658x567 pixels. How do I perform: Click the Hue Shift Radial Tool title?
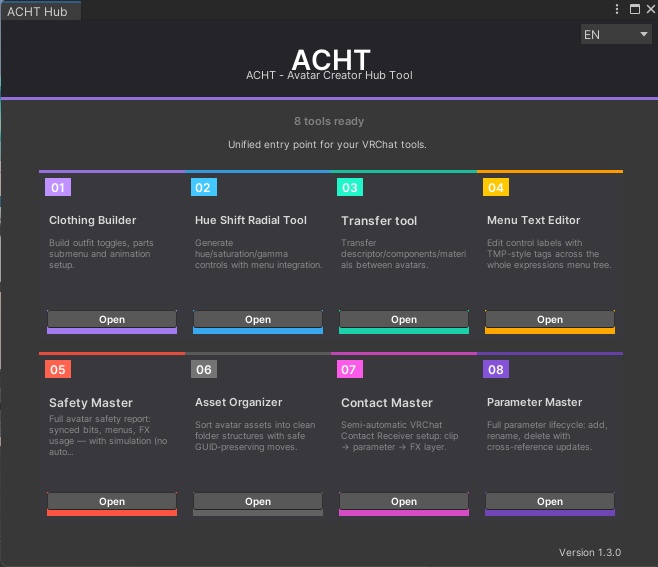pos(251,220)
